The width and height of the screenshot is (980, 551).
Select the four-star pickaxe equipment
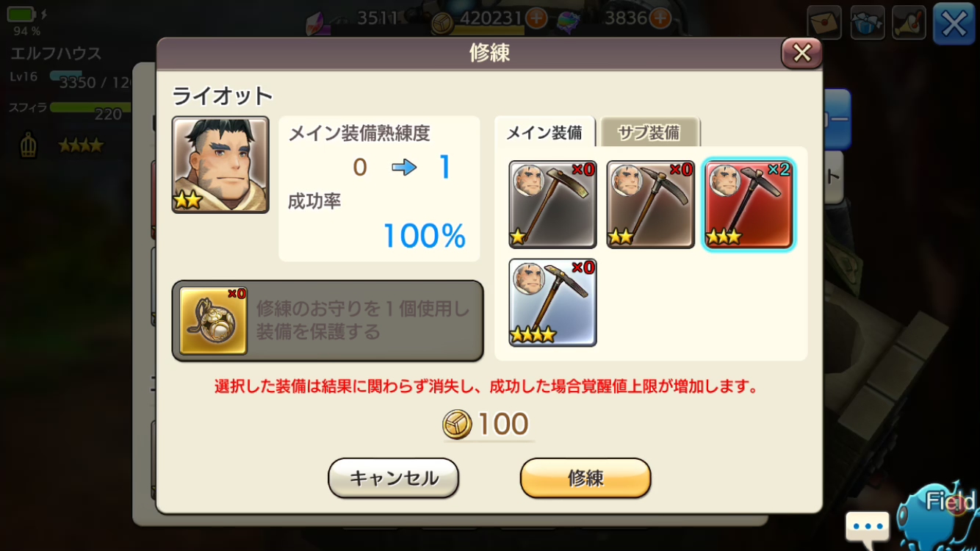[552, 302]
